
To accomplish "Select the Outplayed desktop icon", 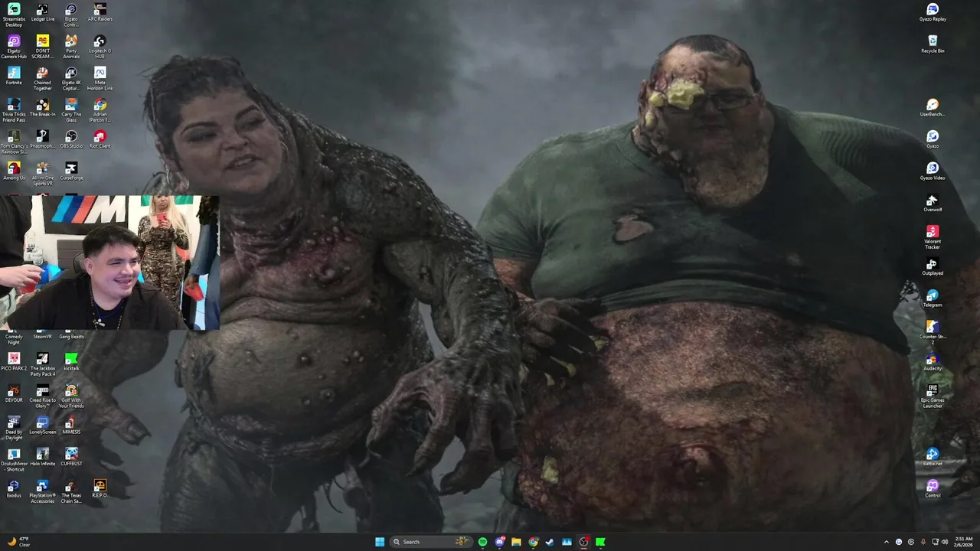I will (x=933, y=267).
